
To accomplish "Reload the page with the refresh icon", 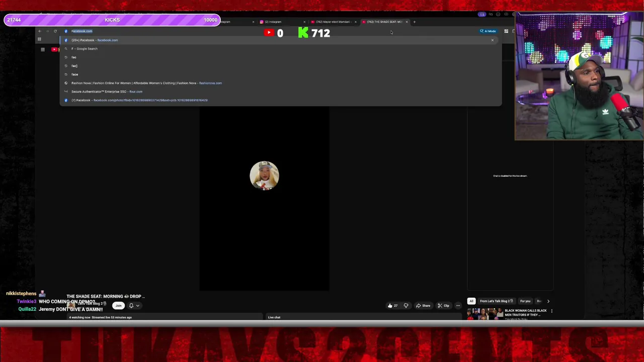I will (55, 31).
